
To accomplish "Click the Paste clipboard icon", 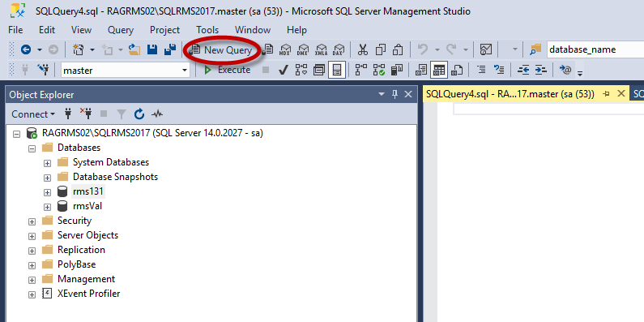I will (x=398, y=50).
